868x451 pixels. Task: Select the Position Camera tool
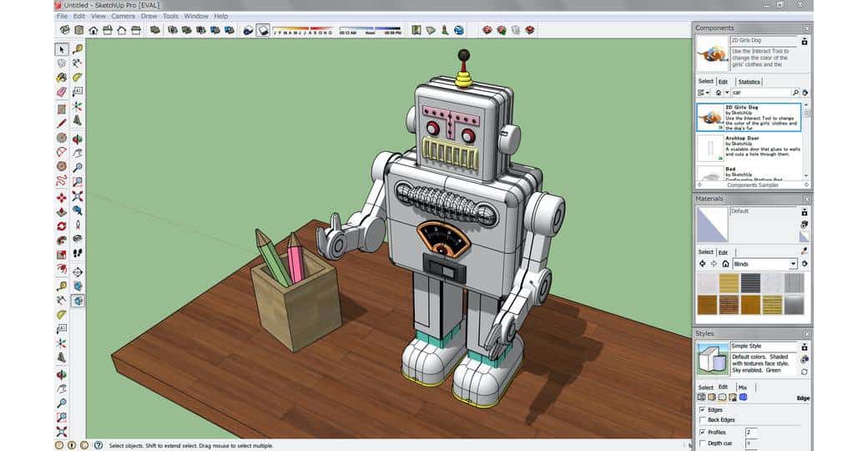(x=78, y=225)
